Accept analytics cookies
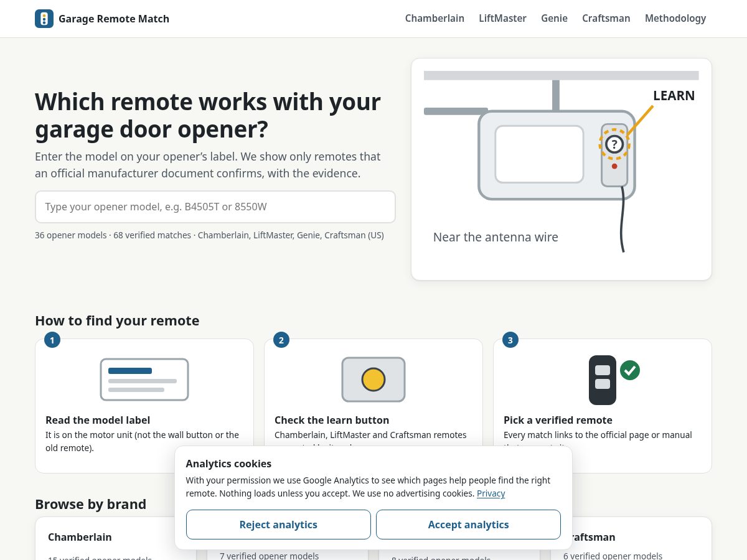Screen dimensions: 747x560 (468, 525)
